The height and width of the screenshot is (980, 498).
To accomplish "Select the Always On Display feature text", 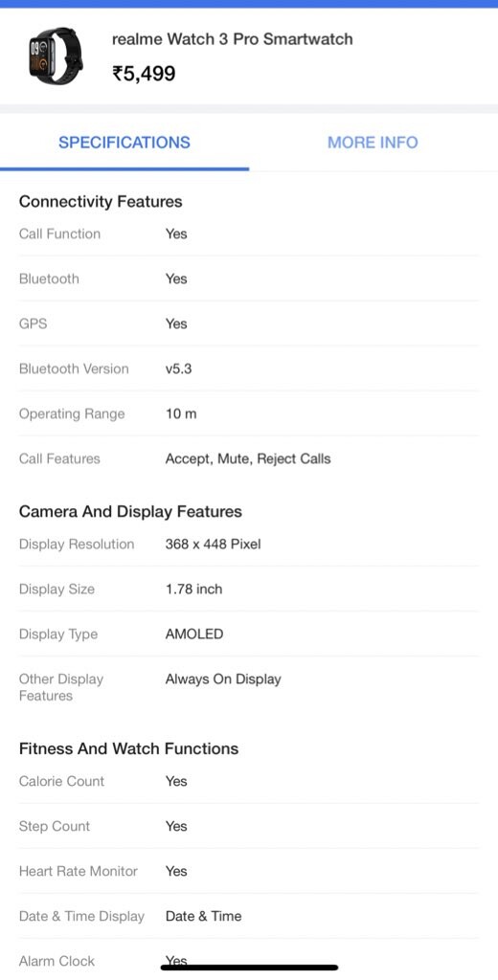I will (223, 679).
